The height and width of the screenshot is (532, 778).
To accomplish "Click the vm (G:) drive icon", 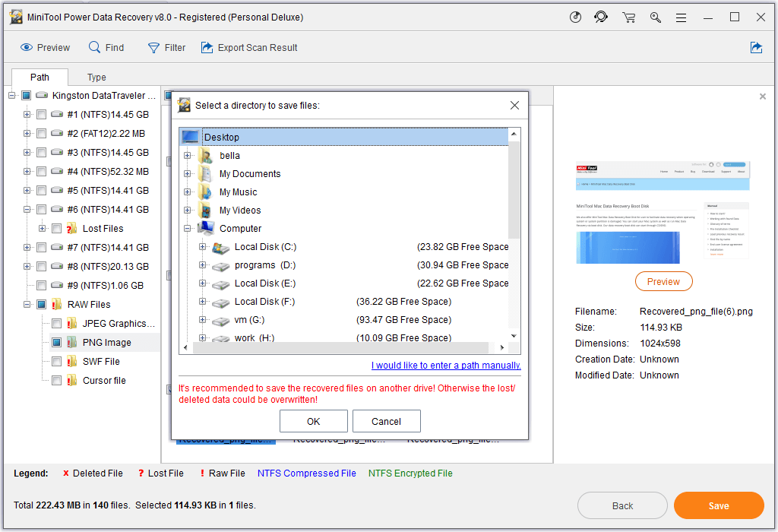I will coord(220,321).
